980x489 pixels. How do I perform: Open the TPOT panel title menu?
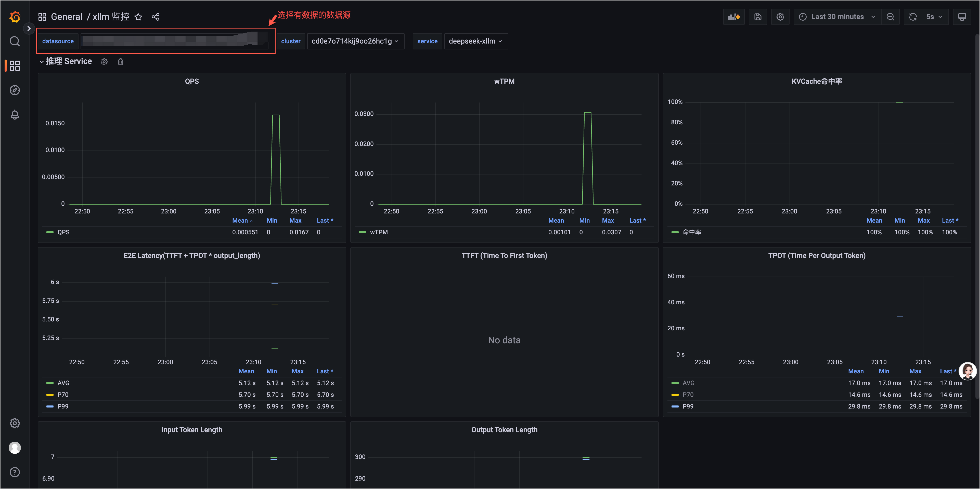click(816, 256)
